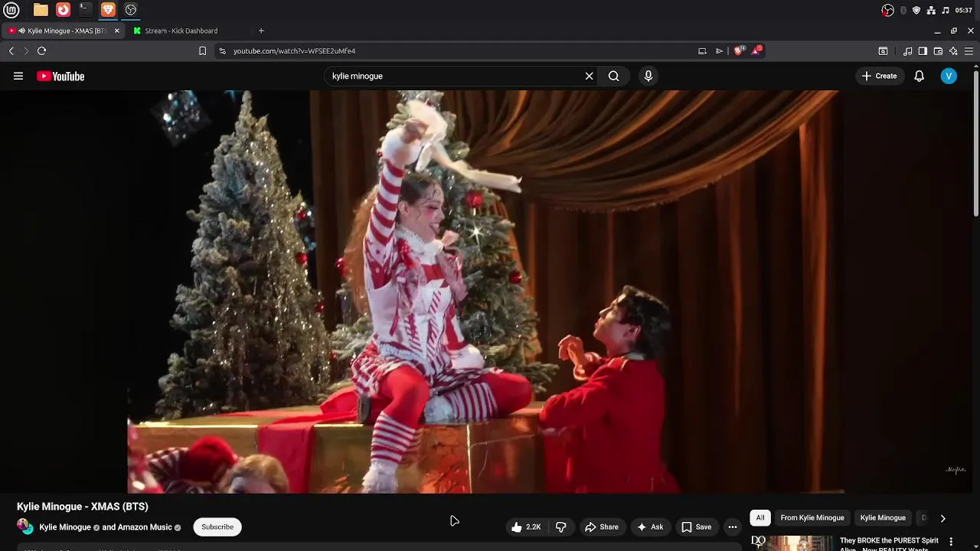Switch to Stream - Kick Dashboard tab
Viewport: 980px width, 551px height.
(181, 31)
